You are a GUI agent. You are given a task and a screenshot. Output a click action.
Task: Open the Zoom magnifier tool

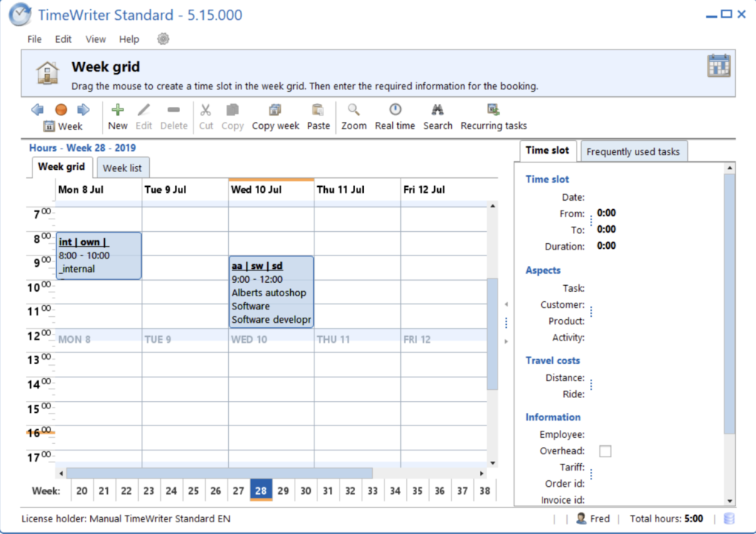tap(354, 110)
